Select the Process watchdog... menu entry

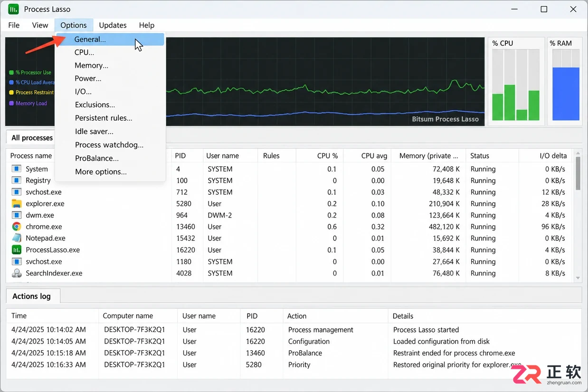(110, 145)
